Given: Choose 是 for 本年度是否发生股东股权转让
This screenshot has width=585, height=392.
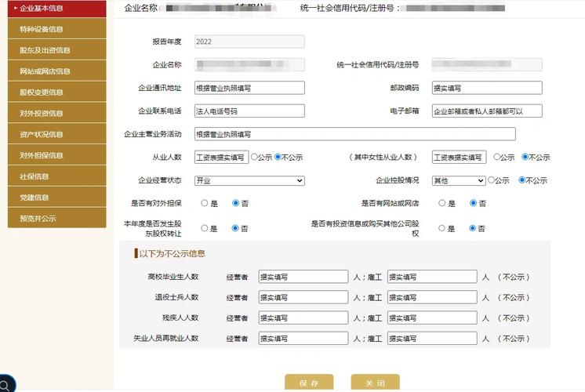Looking at the screenshot, I should coord(204,228).
